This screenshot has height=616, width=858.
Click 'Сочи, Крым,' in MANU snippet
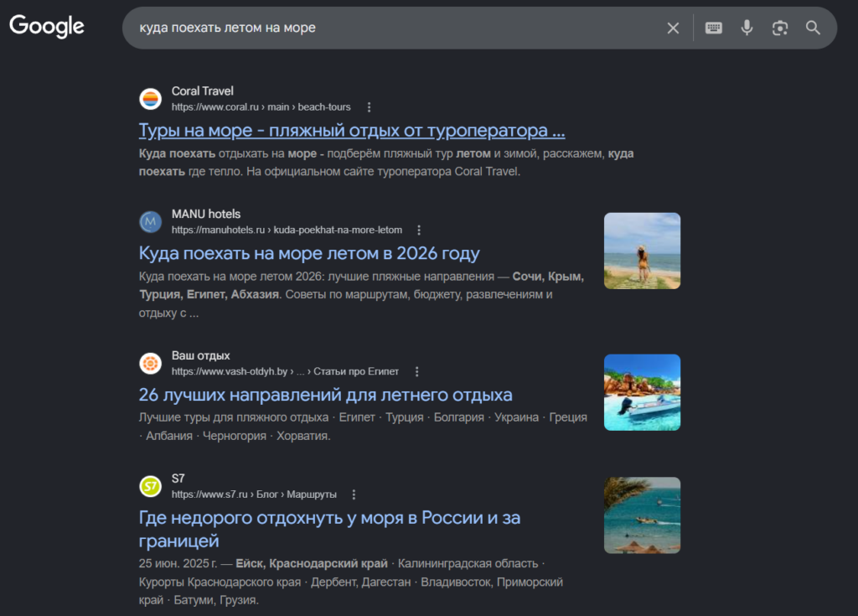click(x=548, y=277)
